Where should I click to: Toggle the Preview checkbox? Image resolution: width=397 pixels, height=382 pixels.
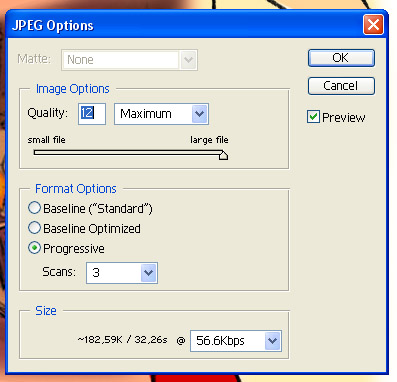[313, 117]
